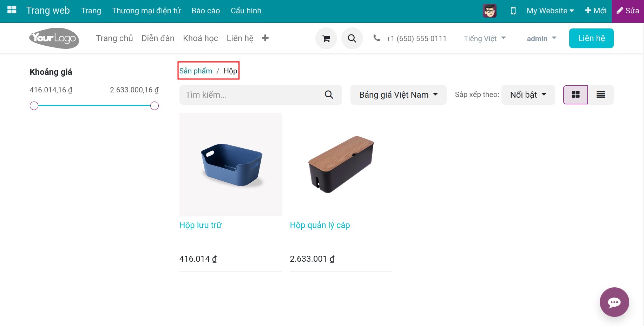Switch to list view layout
Screen dimensions: 644x326
[x=600, y=95]
